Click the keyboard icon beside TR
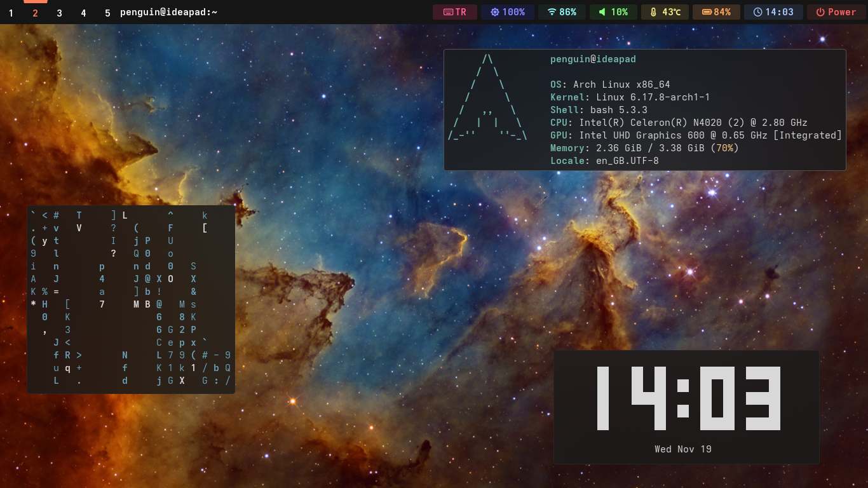 pos(447,12)
